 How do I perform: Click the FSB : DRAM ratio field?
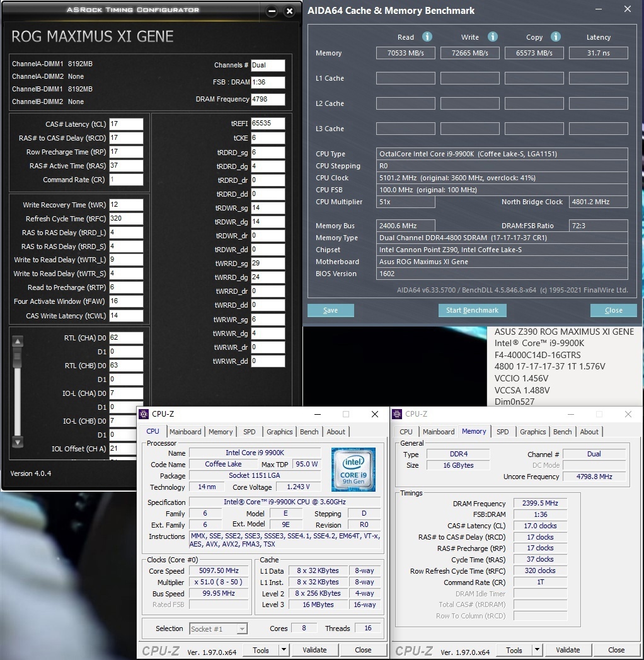[x=268, y=82]
